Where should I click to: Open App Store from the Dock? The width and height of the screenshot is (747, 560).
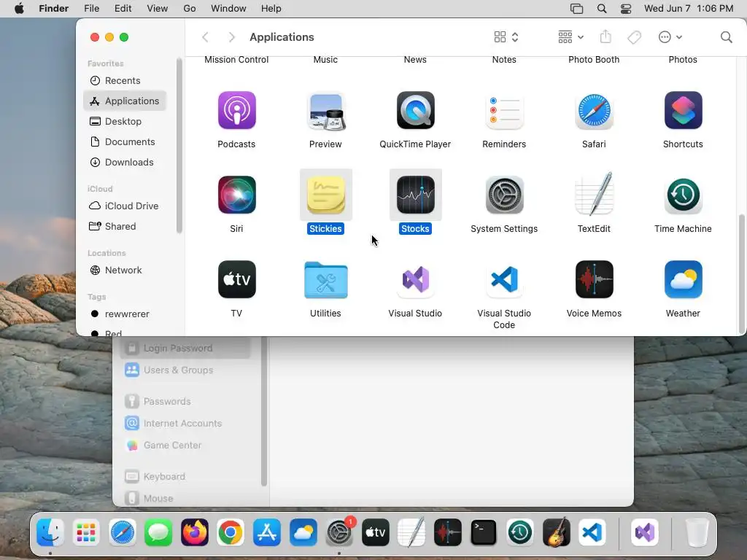point(267,532)
